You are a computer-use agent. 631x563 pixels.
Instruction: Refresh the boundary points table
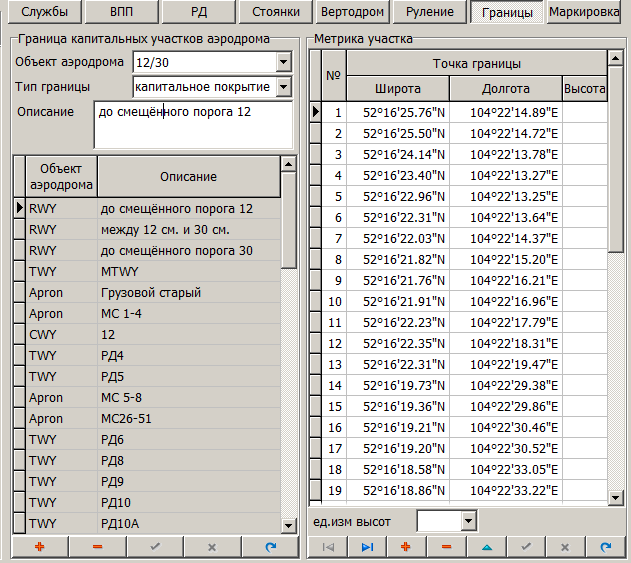coord(605,548)
